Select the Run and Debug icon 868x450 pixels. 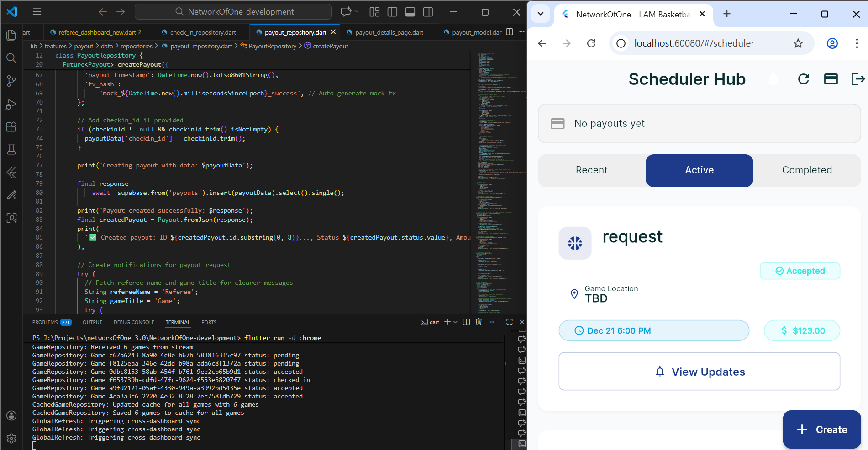point(11,104)
